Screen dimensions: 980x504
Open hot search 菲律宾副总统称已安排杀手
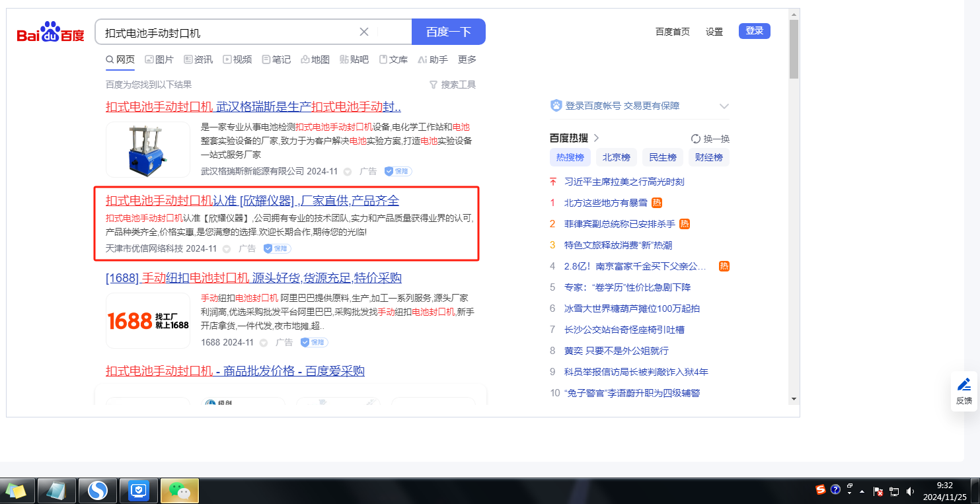[x=620, y=224]
